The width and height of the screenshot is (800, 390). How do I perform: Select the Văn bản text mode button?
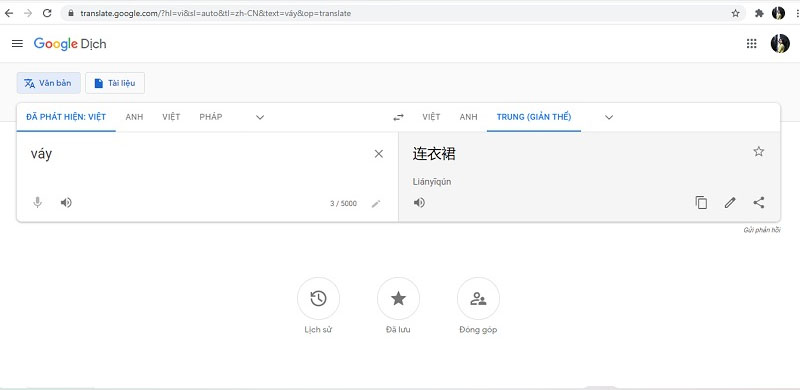(x=48, y=83)
